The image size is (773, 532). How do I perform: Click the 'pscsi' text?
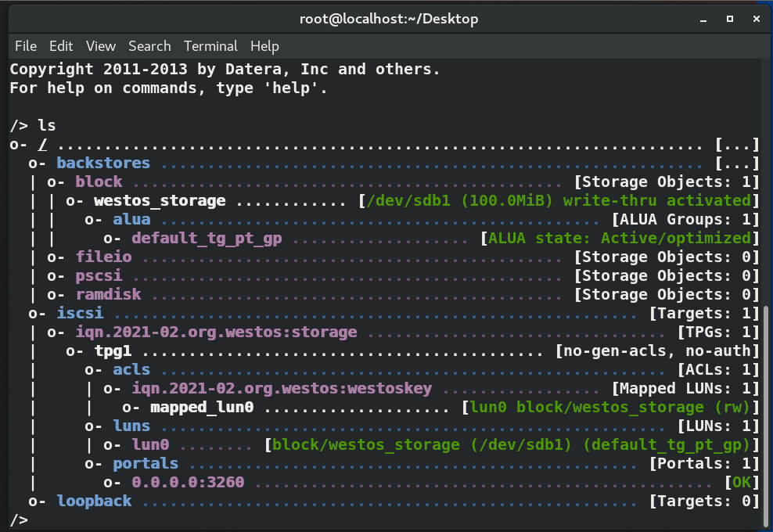coord(99,275)
